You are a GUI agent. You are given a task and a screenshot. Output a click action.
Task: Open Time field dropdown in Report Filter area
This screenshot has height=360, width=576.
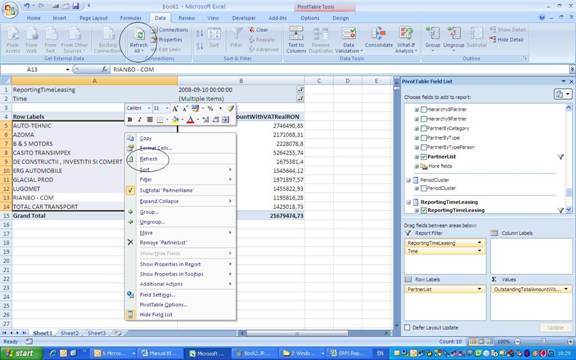479,251
